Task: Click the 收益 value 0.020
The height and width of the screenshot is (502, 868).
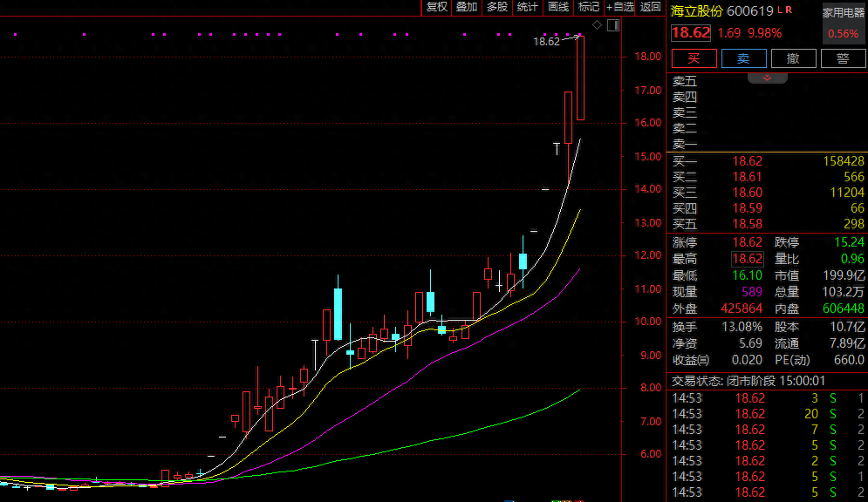Action: 747,361
